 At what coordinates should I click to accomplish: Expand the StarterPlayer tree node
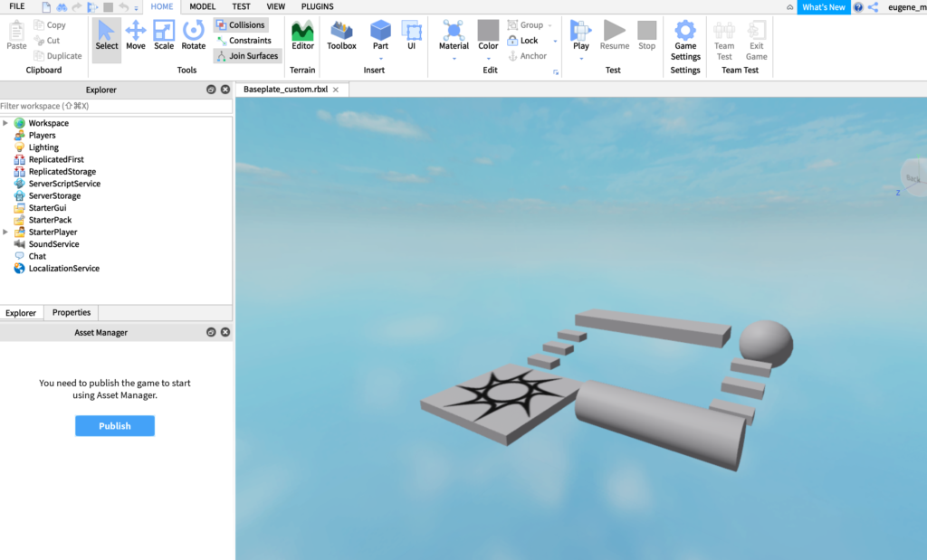[x=5, y=232]
